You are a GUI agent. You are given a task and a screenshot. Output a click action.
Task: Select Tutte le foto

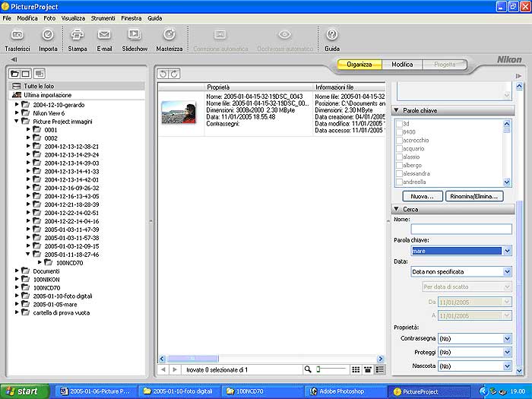coord(78,86)
